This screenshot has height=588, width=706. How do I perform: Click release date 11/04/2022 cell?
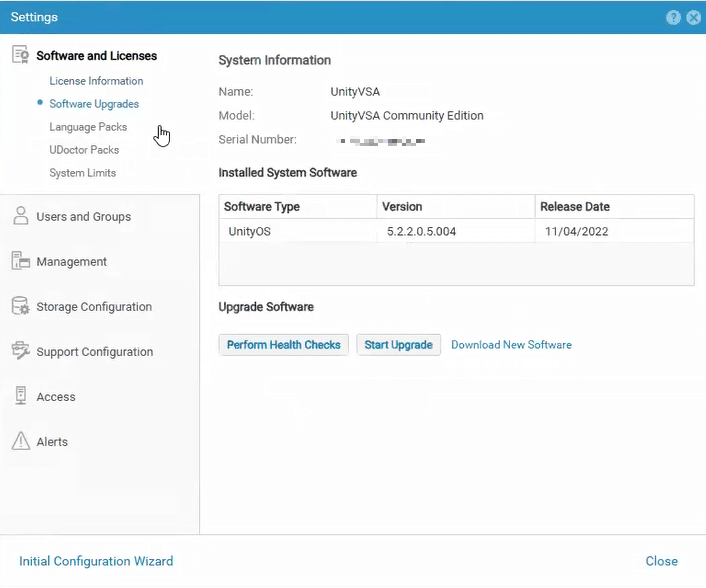tap(615, 231)
